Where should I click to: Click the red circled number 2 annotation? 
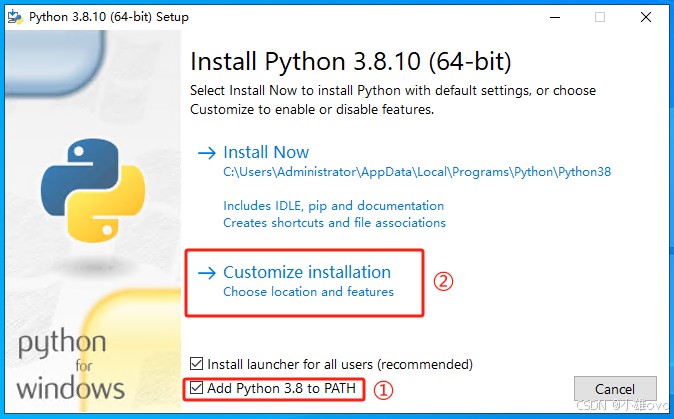point(442,281)
